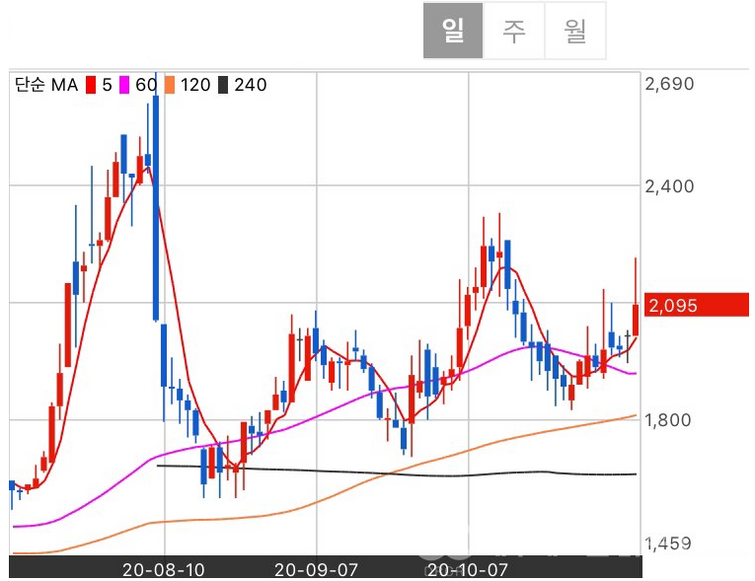Click the 단순 MA legend label
Image resolution: width=755 pixels, height=581 pixels.
point(46,85)
